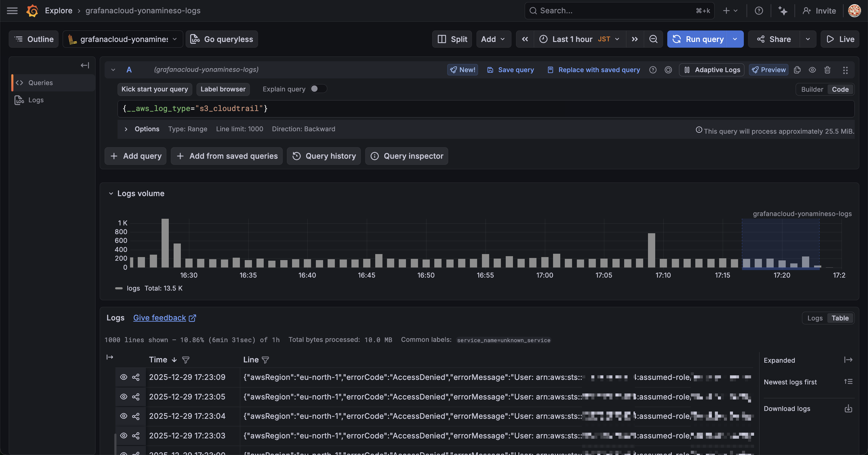Click the zoom out time range icon
868x455 pixels.
[x=653, y=39]
